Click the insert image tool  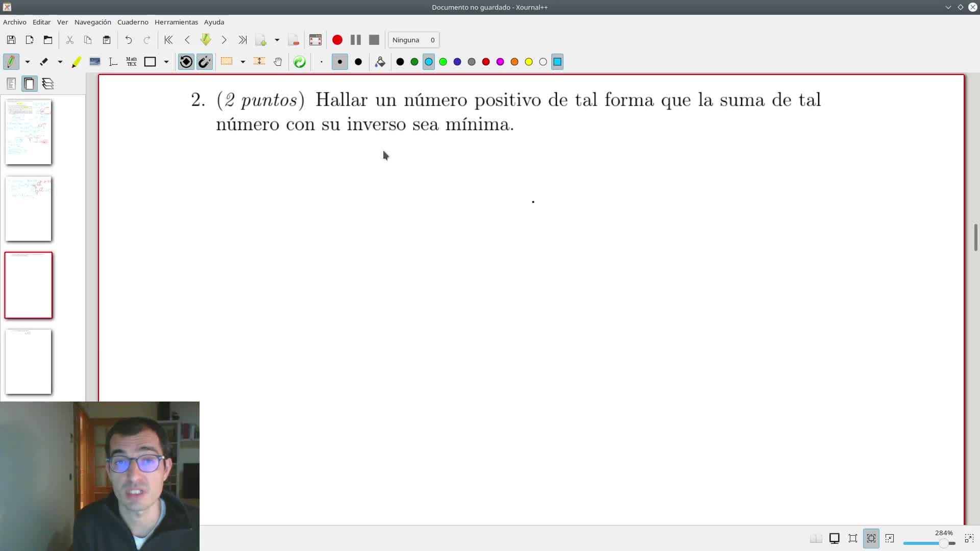click(x=95, y=62)
